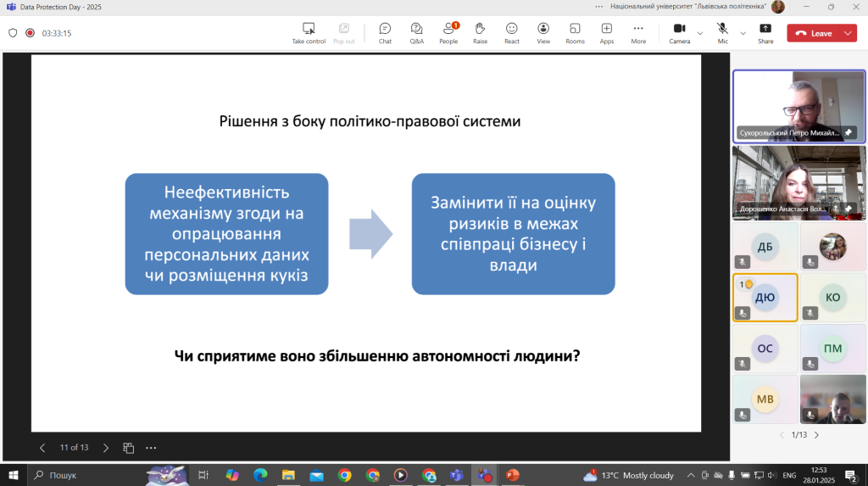This screenshot has width=868, height=486.
Task: Unmute the Mic
Action: [x=722, y=33]
